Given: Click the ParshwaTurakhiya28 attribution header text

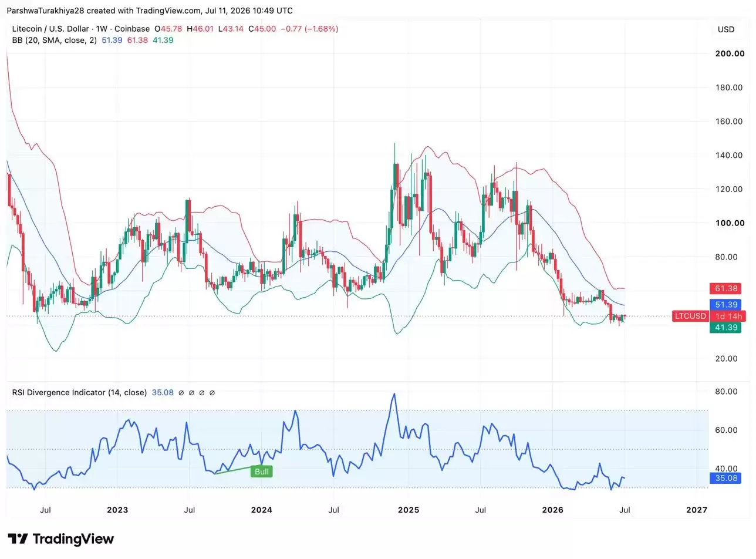Looking at the screenshot, I should click(150, 11).
